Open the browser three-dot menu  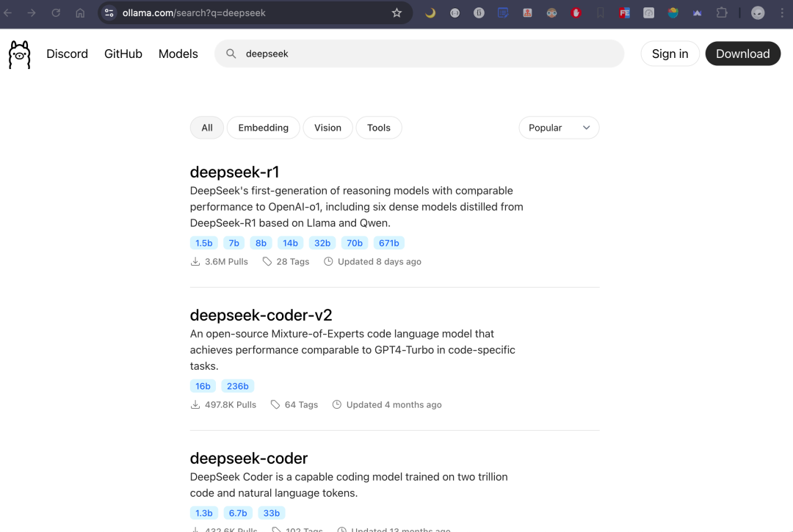click(x=782, y=13)
